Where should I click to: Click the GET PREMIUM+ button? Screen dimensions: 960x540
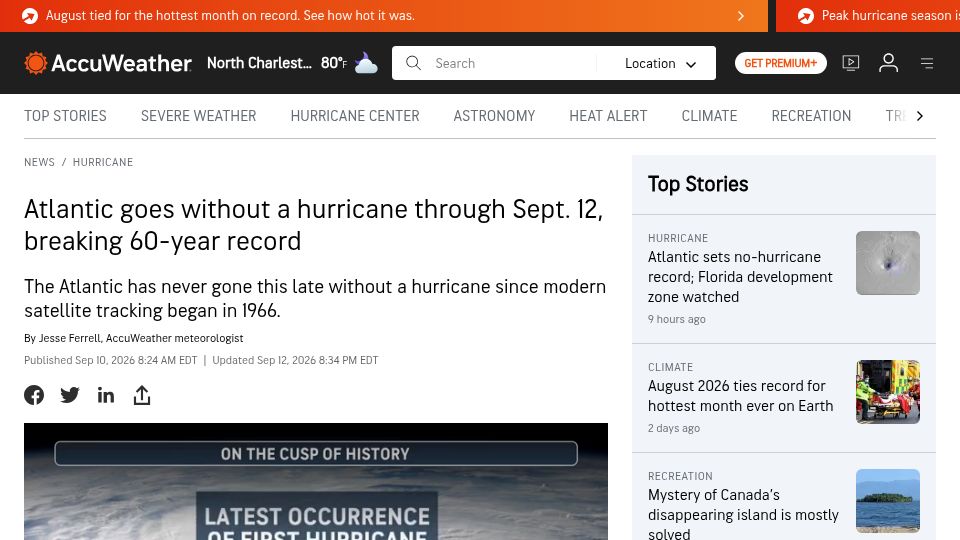(x=781, y=63)
